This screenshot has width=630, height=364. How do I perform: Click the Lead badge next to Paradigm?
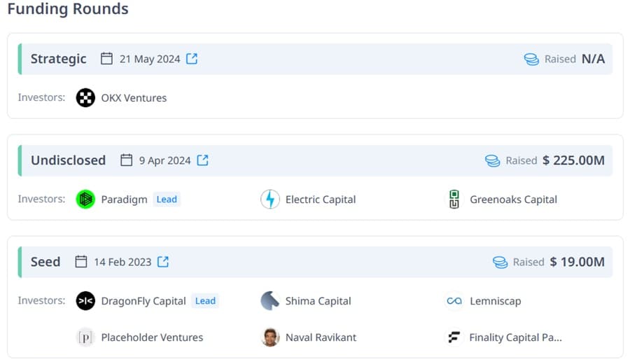(x=167, y=199)
